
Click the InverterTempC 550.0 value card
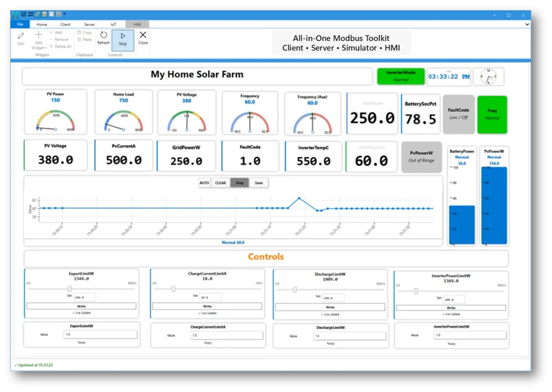pyautogui.click(x=313, y=157)
